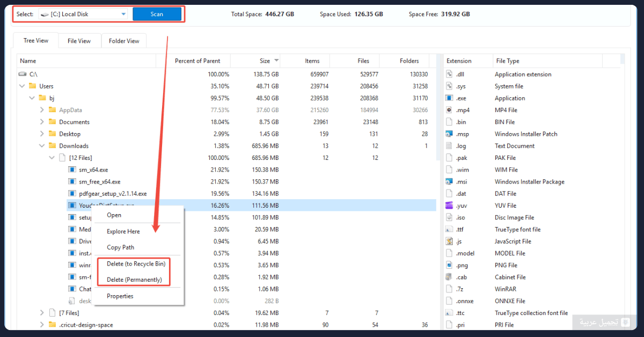644x337 pixels.
Task: Click the .dll extension icon
Action: 449,74
